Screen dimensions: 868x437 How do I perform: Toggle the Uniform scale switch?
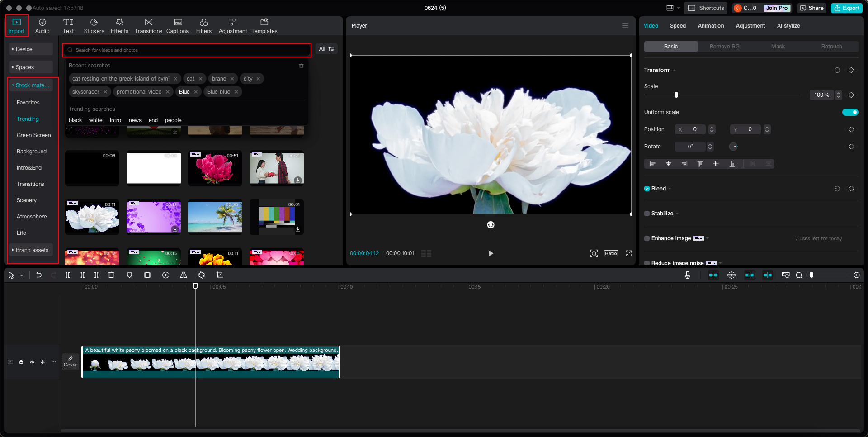(850, 112)
